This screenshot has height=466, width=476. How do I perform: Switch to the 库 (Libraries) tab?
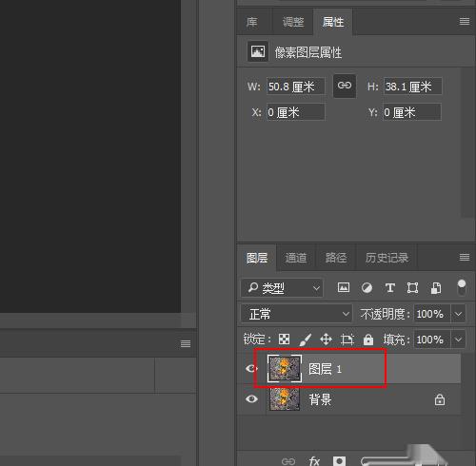click(x=252, y=22)
